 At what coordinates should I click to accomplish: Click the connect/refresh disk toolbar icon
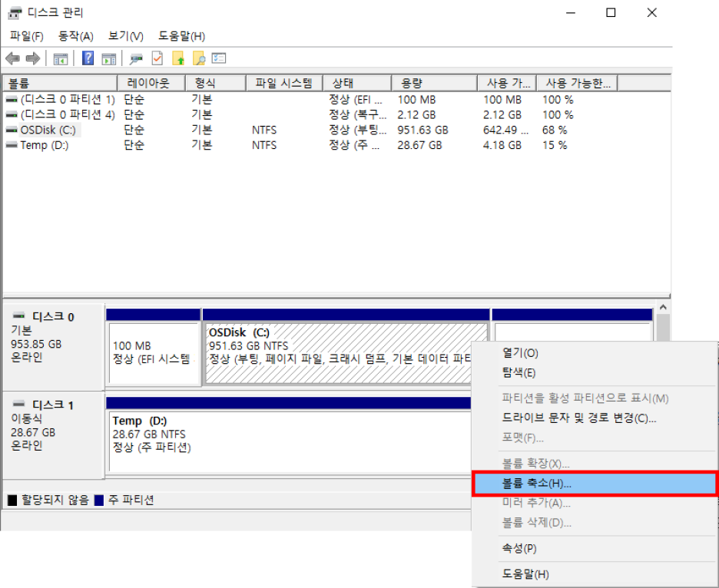click(x=136, y=58)
